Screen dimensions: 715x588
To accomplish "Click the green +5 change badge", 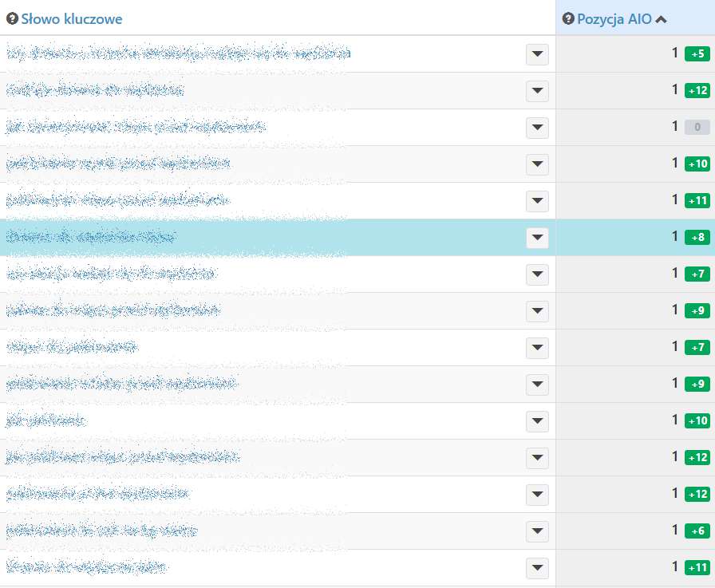I will tap(697, 53).
